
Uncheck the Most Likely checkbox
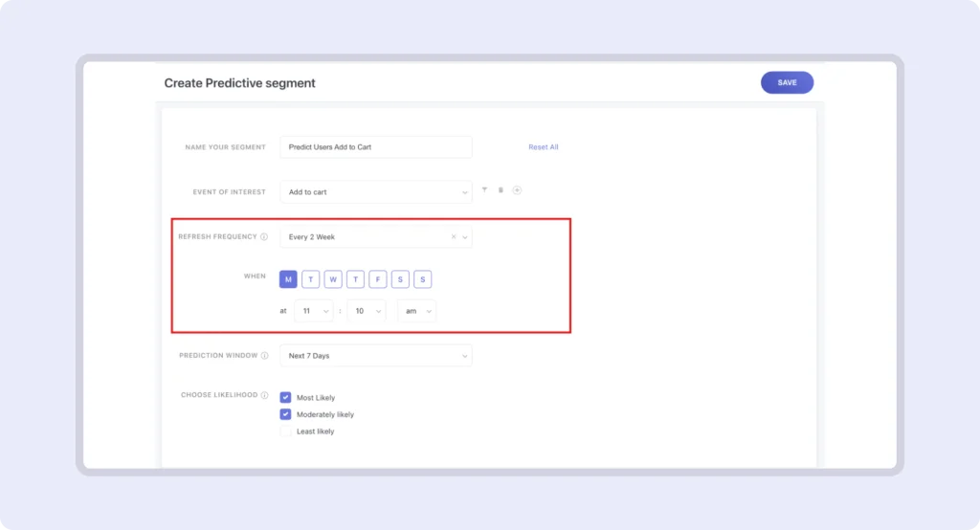285,397
